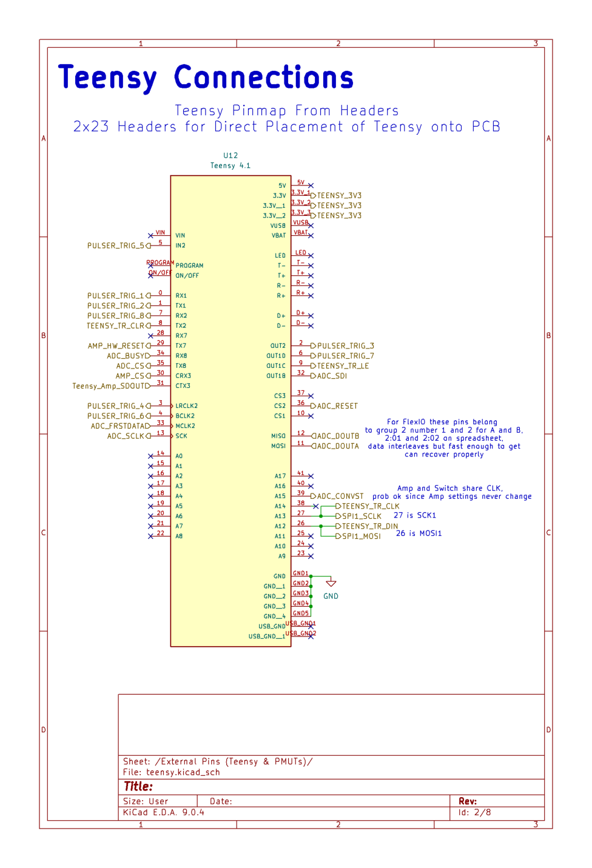Click the ADC_SCLK net label
592x868 pixels.
(x=129, y=436)
